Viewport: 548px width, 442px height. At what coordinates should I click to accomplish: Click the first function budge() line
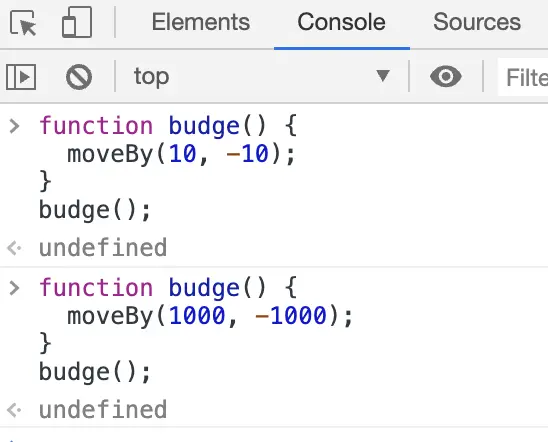(x=168, y=126)
